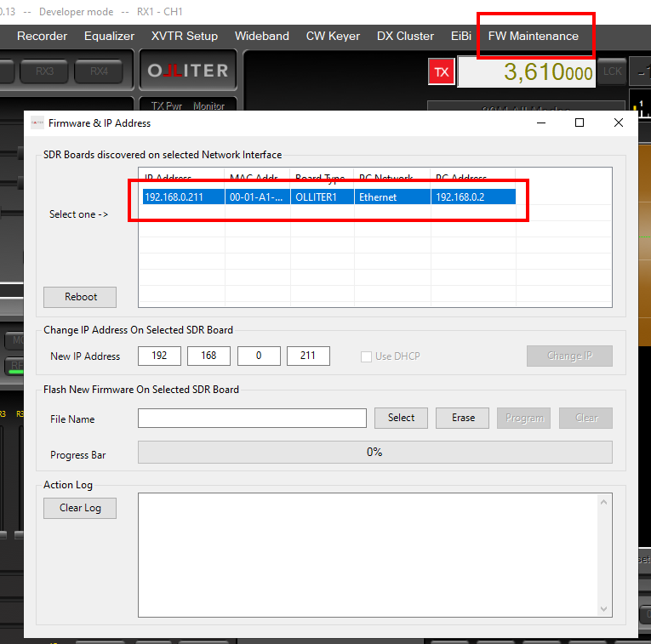Click the Clear Log button
Screen dimensions: 651x644
coord(80,509)
